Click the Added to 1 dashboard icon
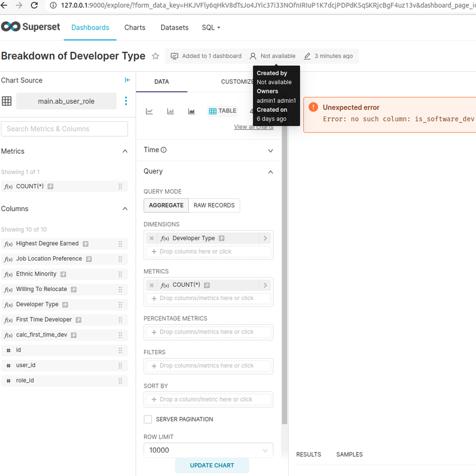 click(174, 56)
